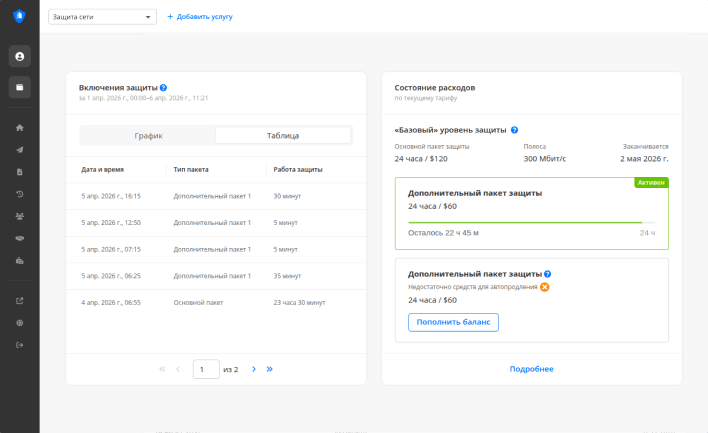The width and height of the screenshot is (708, 433).
Task: Open the «Подробнее» link
Action: (x=531, y=369)
